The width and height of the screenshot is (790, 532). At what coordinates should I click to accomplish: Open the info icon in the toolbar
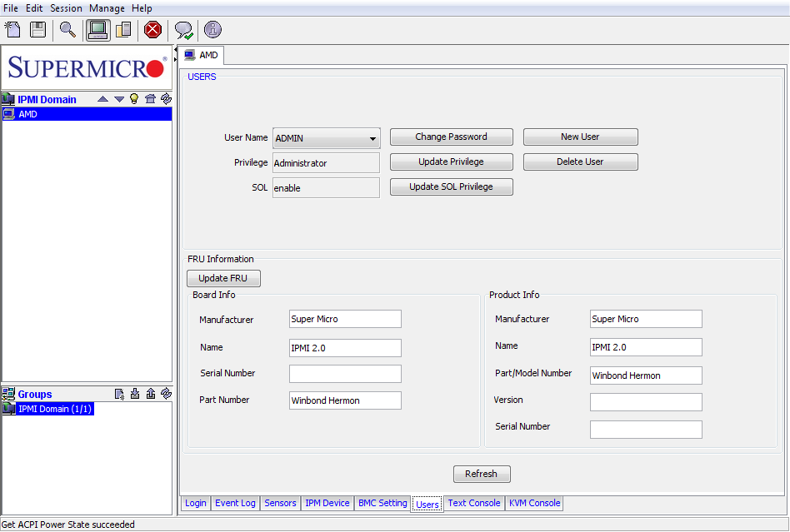pos(212,30)
